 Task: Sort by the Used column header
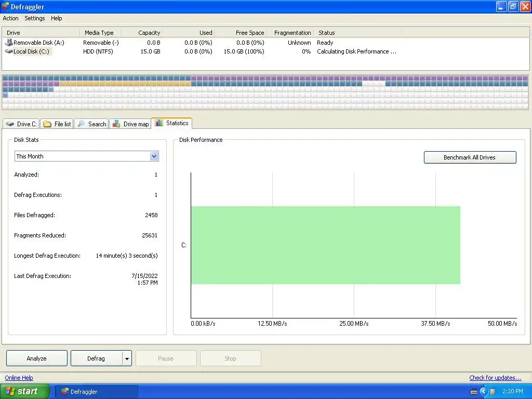point(189,33)
